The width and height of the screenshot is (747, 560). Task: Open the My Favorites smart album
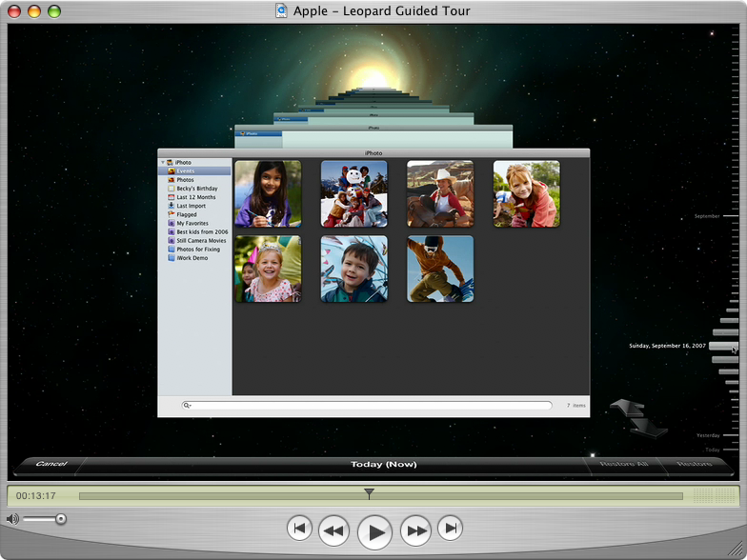coord(194,223)
